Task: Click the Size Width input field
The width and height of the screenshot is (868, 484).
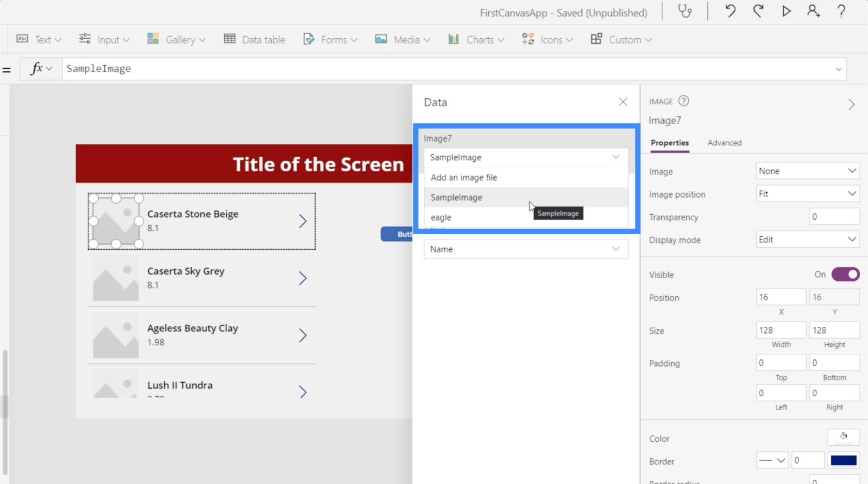Action: pos(781,330)
